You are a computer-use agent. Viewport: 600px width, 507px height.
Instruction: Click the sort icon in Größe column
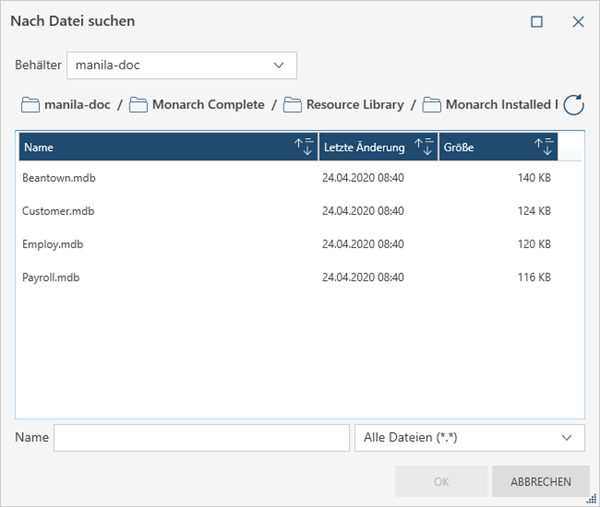pos(544,147)
